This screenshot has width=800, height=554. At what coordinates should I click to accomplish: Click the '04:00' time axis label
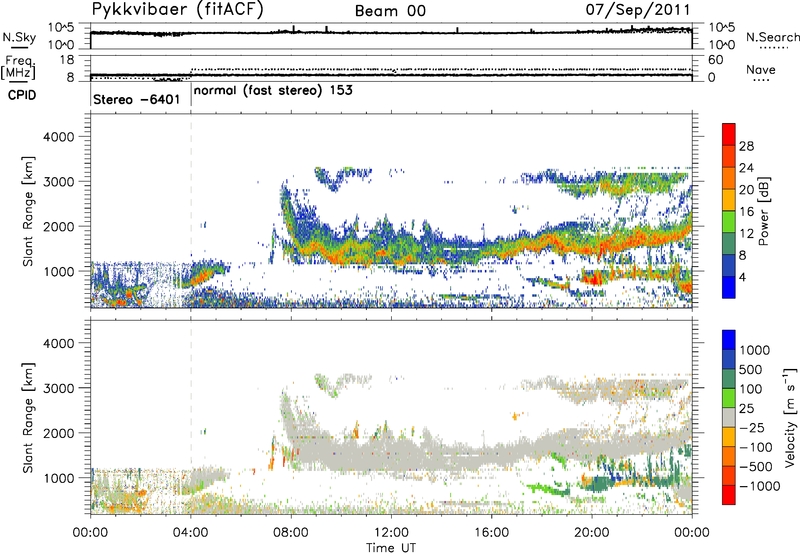191,533
